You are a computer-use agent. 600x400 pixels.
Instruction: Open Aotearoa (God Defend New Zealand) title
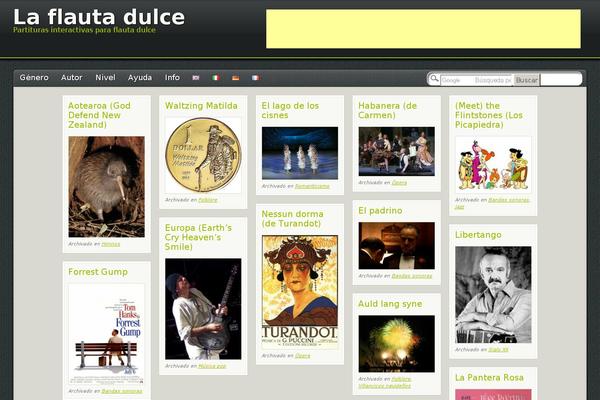click(99, 115)
